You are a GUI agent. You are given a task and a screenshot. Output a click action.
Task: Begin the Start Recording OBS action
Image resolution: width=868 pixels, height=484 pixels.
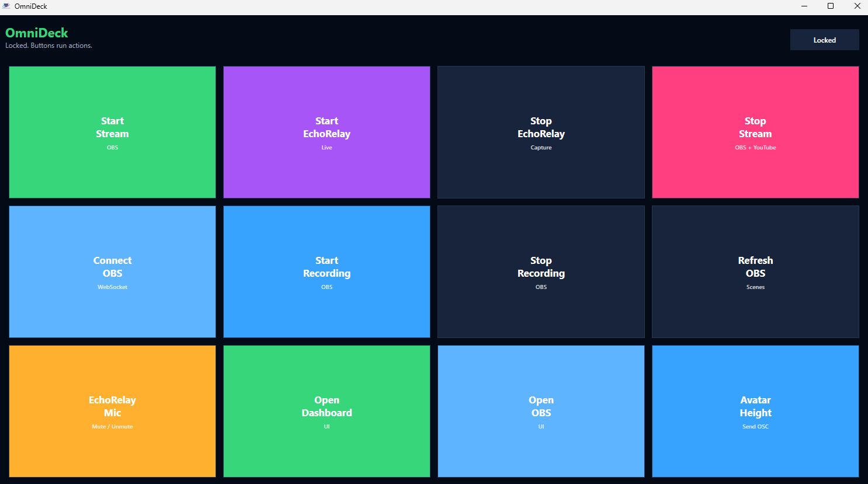pyautogui.click(x=327, y=271)
